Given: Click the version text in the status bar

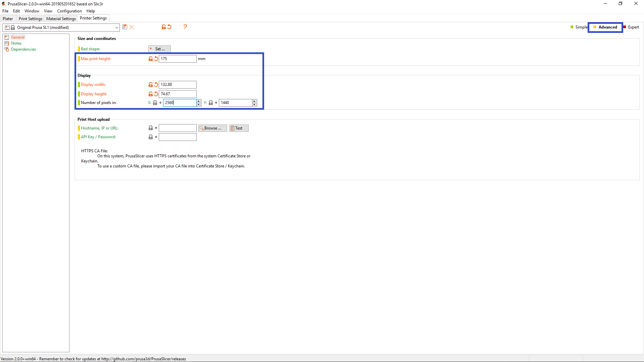Looking at the screenshot, I should pos(93,359).
